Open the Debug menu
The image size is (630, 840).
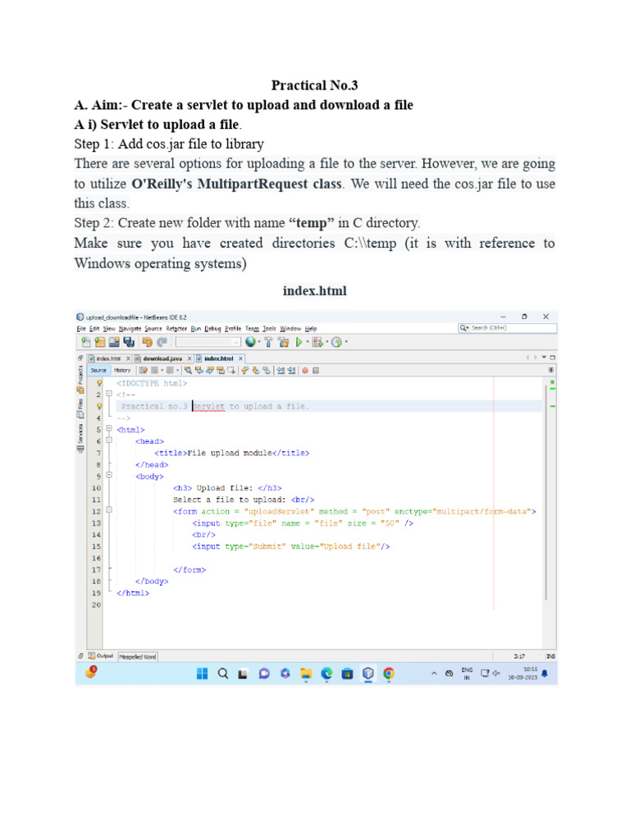(212, 328)
